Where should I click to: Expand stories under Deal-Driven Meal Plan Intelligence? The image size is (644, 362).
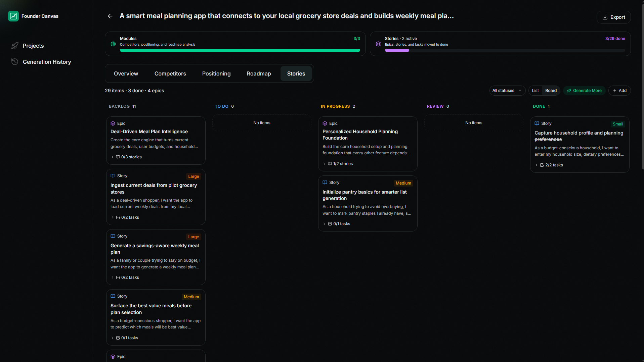[x=112, y=157]
